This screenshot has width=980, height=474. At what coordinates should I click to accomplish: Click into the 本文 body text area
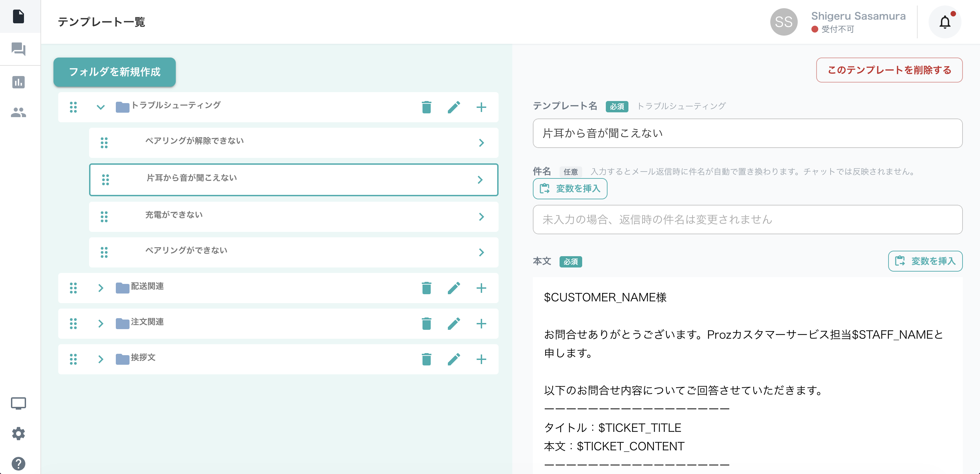(748, 376)
